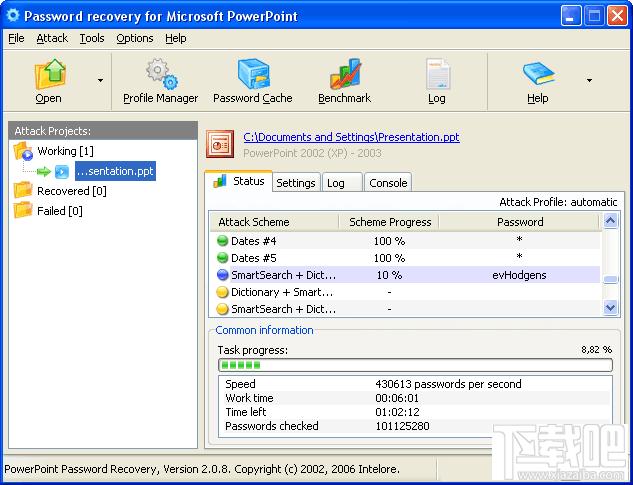
Task: Click the 10 % scheme progress cell
Action: [389, 275]
